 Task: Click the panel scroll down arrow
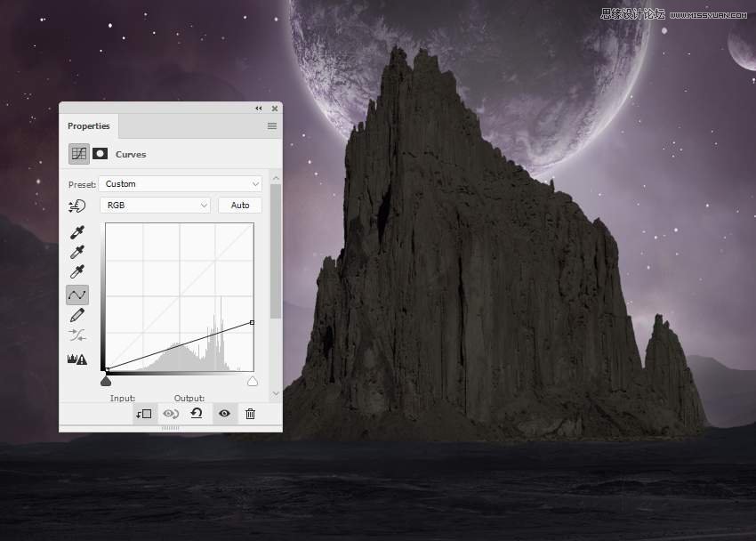tap(276, 393)
